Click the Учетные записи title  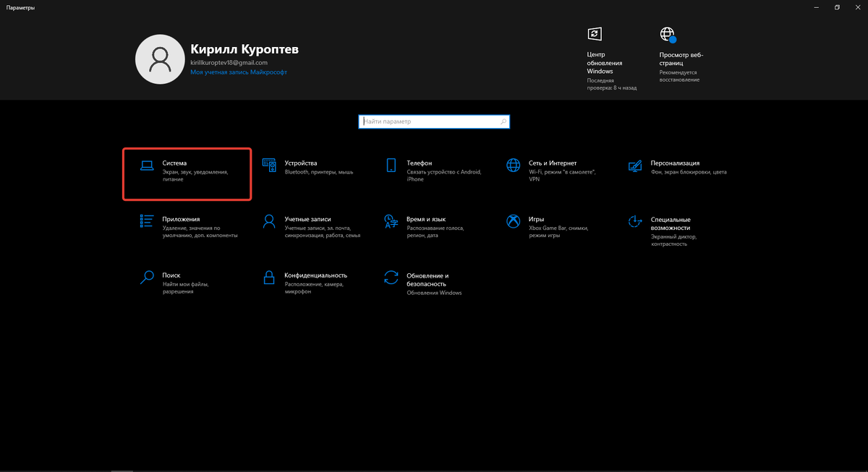[307, 219]
